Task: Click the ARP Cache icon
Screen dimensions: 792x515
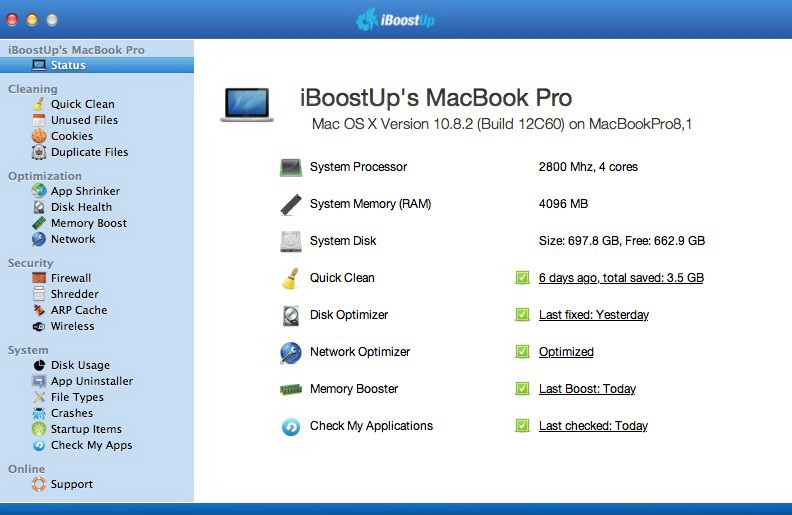Action: [x=39, y=310]
